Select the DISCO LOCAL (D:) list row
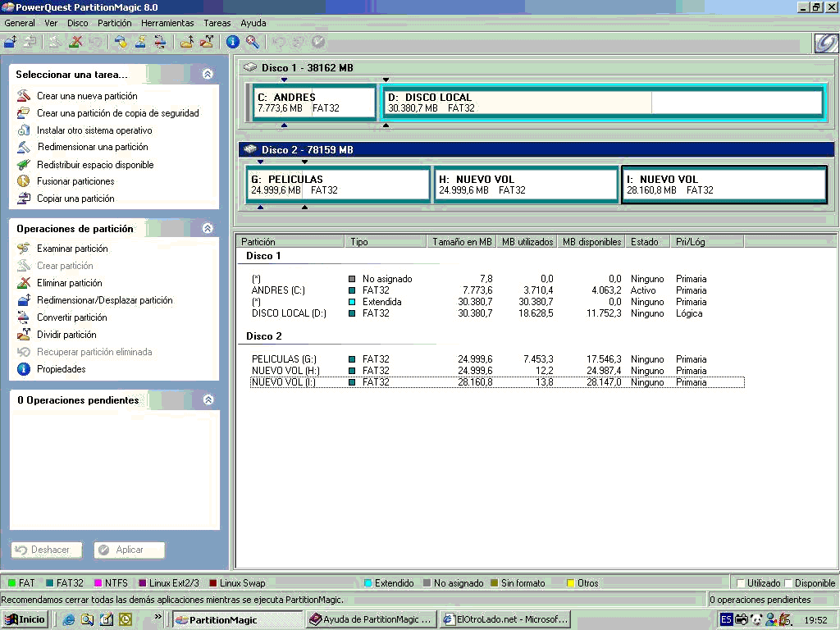The height and width of the screenshot is (630, 840). (x=497, y=313)
